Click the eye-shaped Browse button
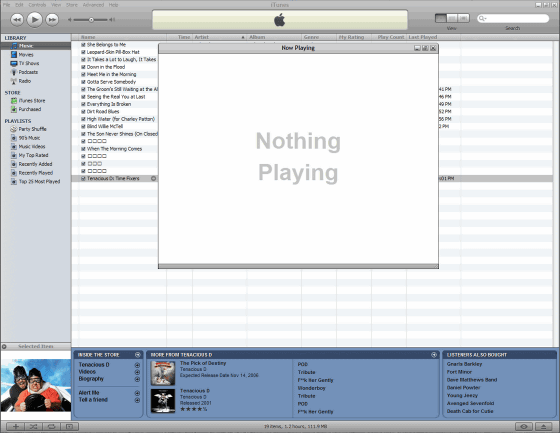 click(524, 426)
